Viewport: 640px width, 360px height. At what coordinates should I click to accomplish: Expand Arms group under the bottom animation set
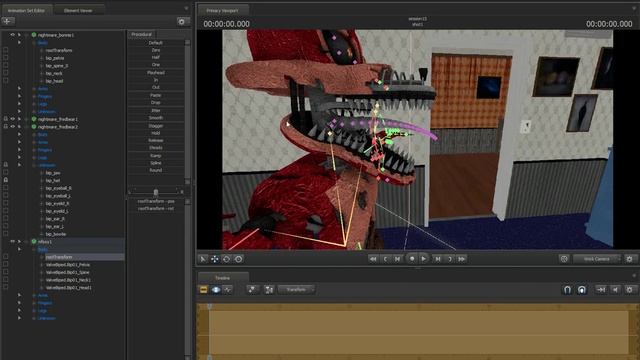19,295
